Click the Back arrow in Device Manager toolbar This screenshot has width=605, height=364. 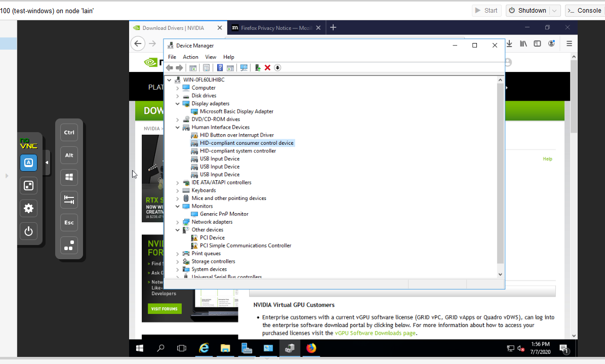[x=170, y=68]
